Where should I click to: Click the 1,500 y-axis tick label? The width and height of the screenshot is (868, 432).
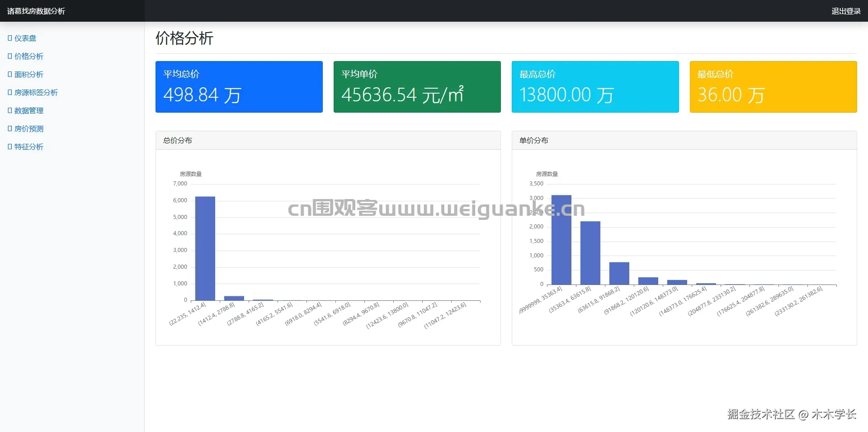pyautogui.click(x=536, y=241)
